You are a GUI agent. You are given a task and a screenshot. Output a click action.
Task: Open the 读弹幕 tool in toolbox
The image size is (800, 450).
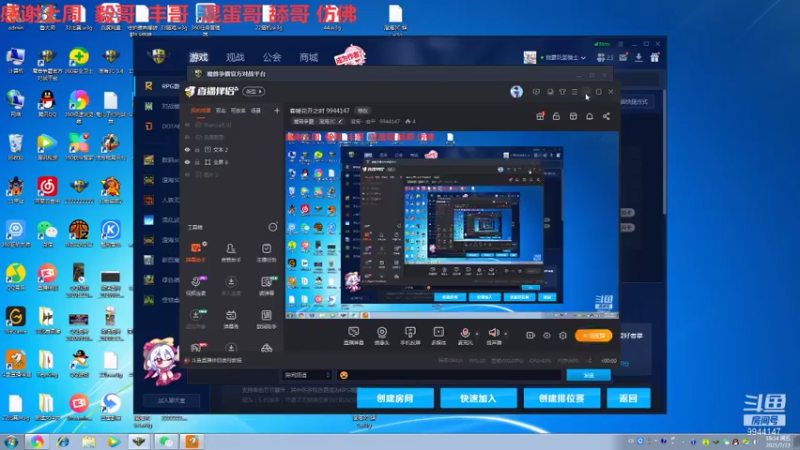point(266,286)
